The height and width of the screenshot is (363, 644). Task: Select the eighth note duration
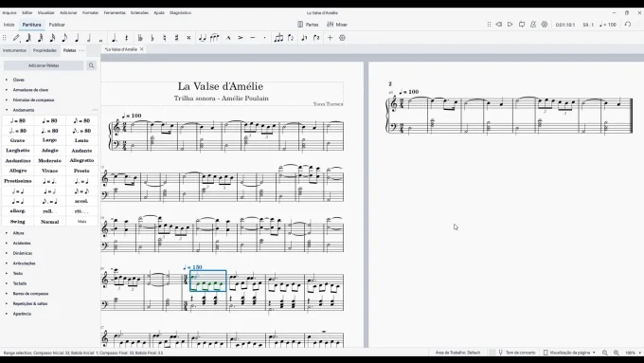(64, 38)
